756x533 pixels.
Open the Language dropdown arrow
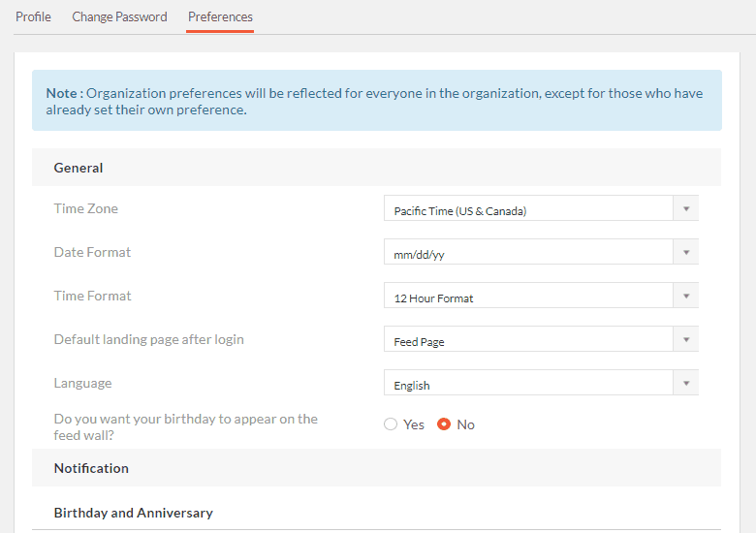(x=686, y=383)
